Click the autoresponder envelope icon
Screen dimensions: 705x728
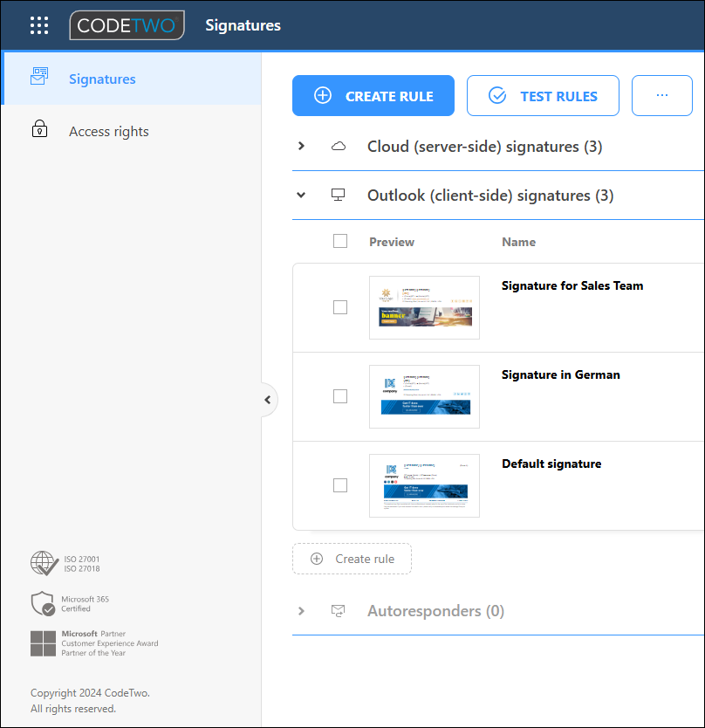coord(338,610)
